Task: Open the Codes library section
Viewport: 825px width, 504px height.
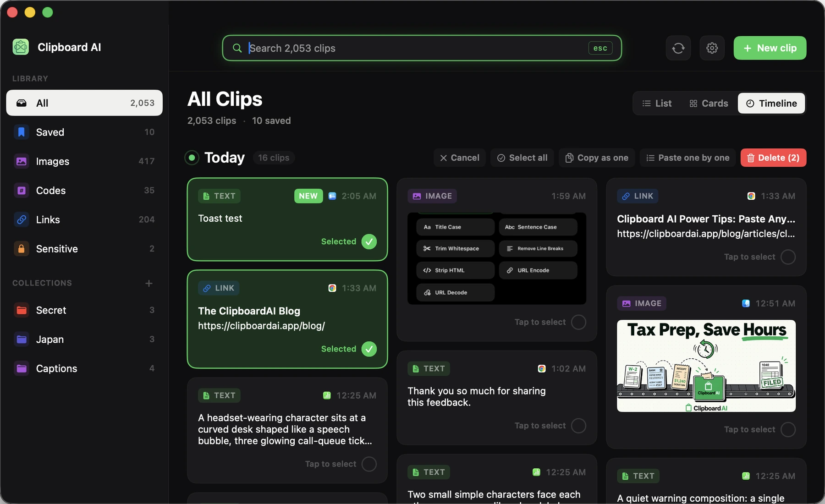Action: (x=84, y=190)
